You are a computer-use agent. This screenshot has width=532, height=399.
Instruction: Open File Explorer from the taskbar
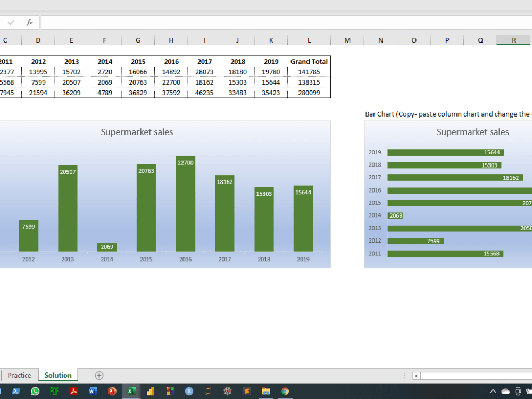coord(265,391)
